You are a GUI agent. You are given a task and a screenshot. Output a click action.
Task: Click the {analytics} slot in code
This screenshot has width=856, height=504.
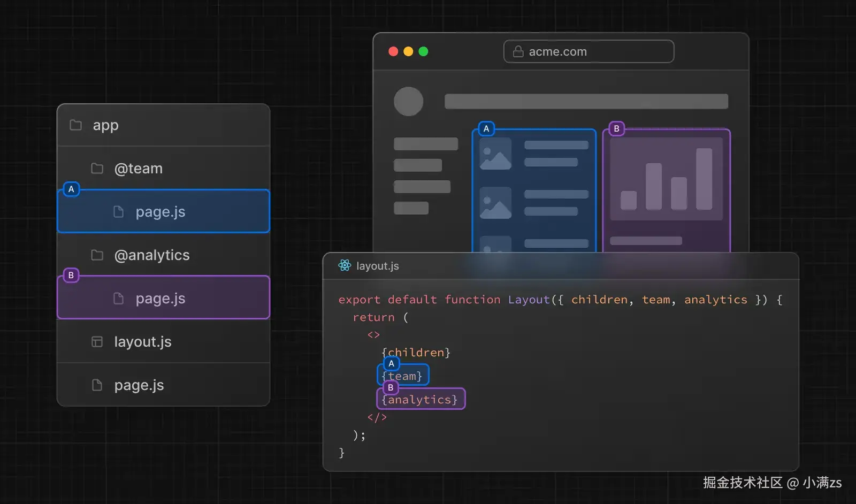[421, 399]
